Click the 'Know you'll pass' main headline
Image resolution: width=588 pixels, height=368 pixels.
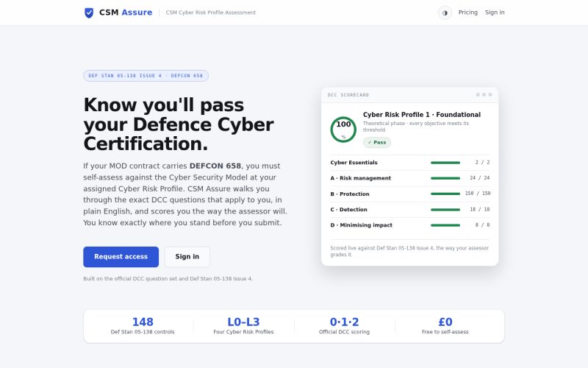(179, 124)
